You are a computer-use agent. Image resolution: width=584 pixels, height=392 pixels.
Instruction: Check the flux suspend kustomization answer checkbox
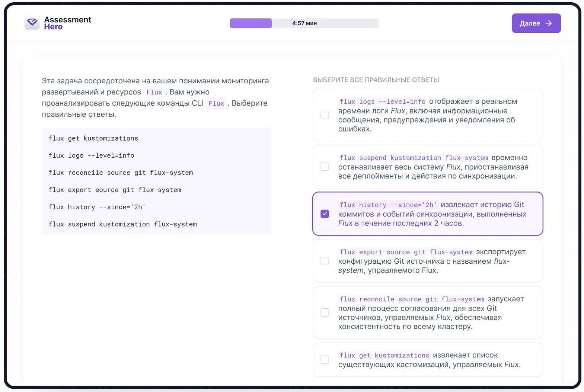click(325, 167)
